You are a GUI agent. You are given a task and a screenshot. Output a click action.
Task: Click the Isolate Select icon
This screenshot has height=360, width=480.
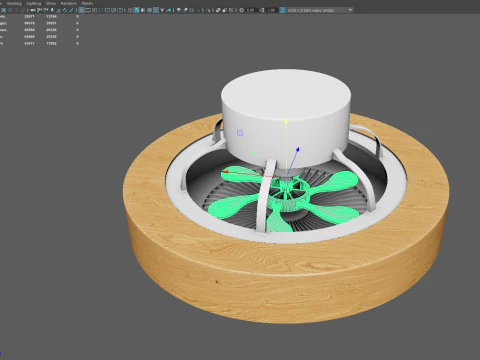coord(208,10)
